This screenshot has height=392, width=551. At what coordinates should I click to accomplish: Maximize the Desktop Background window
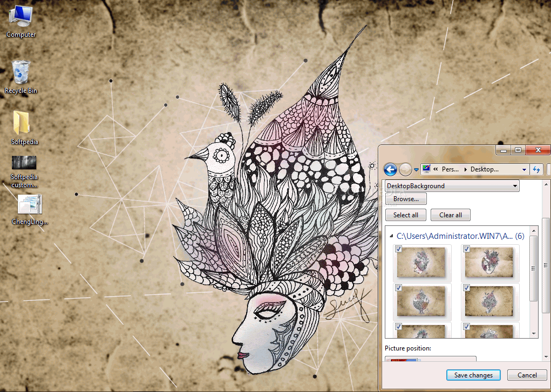pos(518,150)
